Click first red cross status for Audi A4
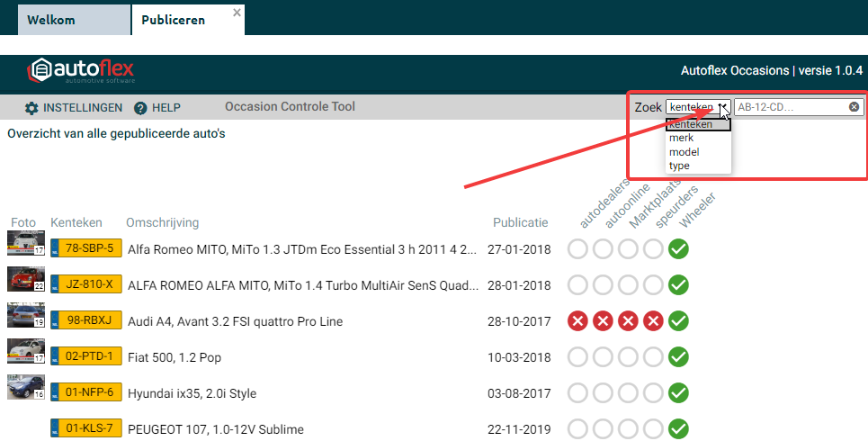The width and height of the screenshot is (868, 441). tap(578, 321)
